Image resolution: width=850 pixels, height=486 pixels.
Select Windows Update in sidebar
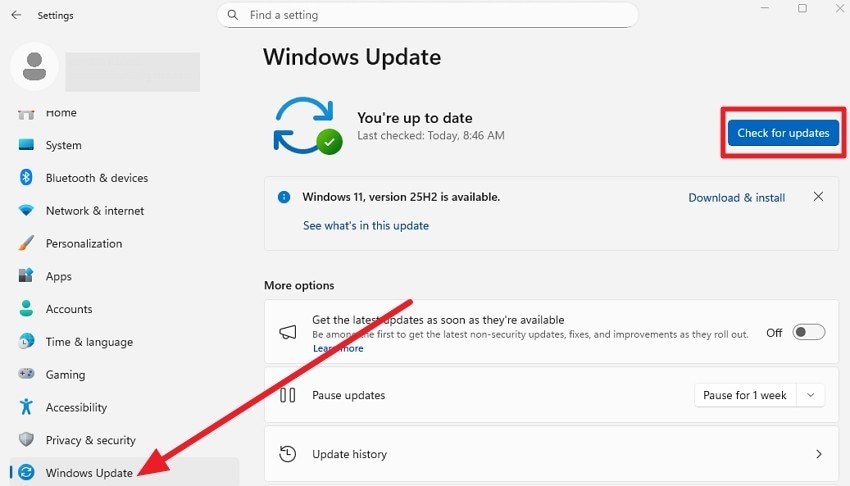[124, 472]
